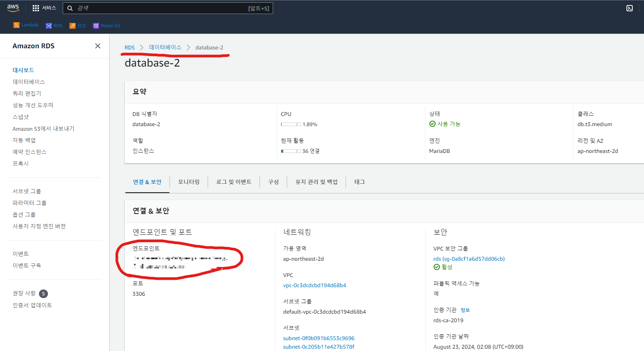Open 파라미터 그룹 in sidebar
Screen dimensions: 644x351
(x=30, y=203)
